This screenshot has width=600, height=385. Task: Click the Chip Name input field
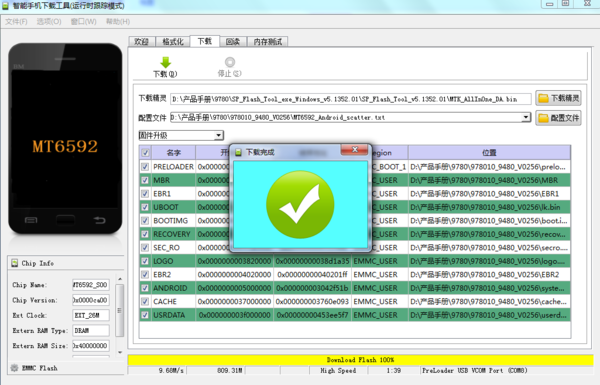pyautogui.click(x=91, y=285)
